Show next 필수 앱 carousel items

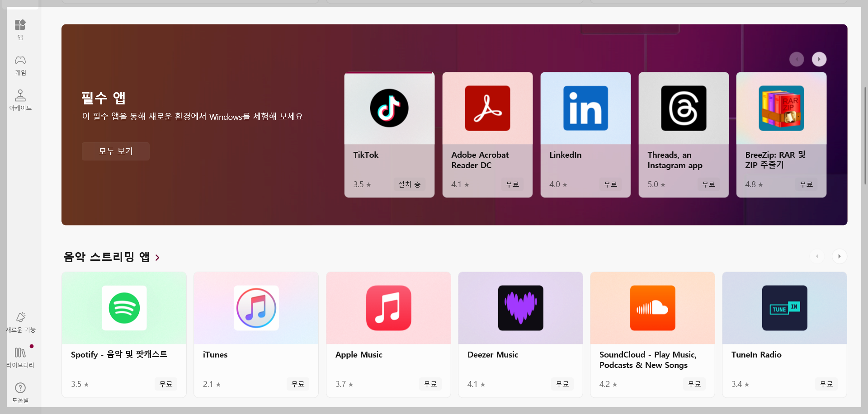point(819,59)
